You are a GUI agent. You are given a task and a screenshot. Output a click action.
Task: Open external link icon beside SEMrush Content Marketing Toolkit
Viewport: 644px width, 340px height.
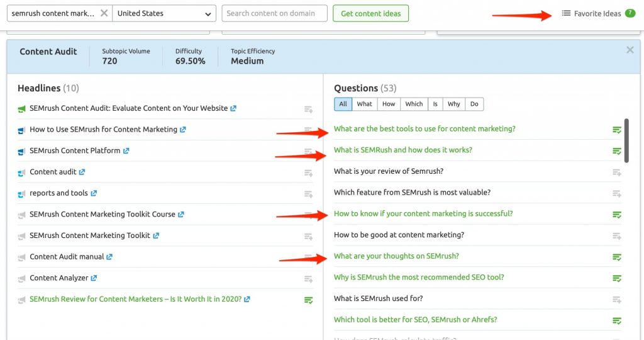(x=156, y=235)
